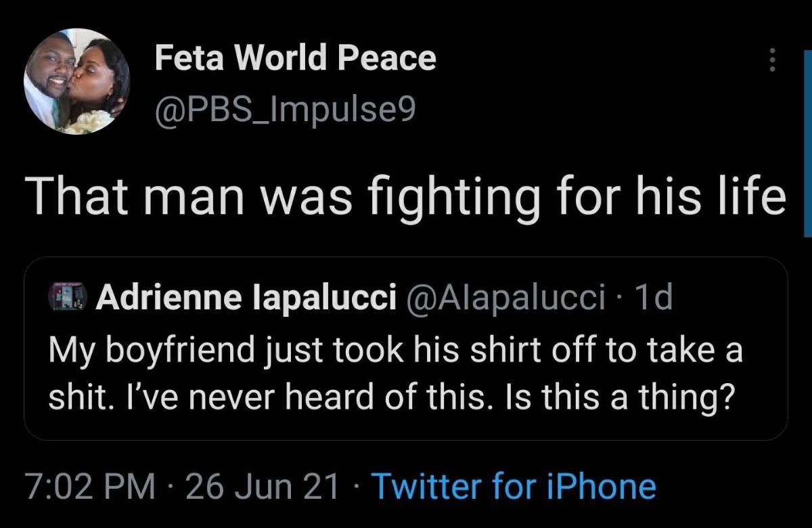Open Feta World Peace profile picture

76,82
